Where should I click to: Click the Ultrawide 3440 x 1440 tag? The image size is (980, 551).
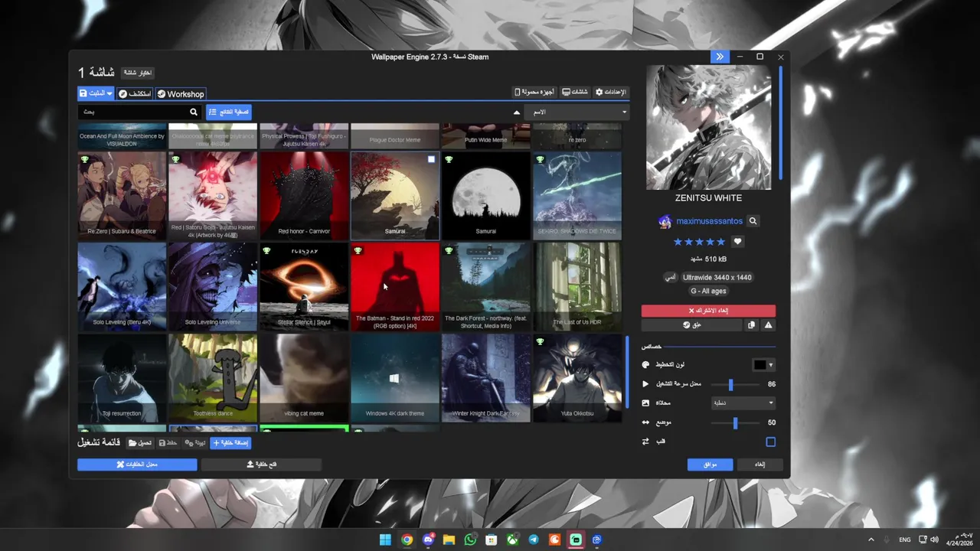click(x=717, y=277)
